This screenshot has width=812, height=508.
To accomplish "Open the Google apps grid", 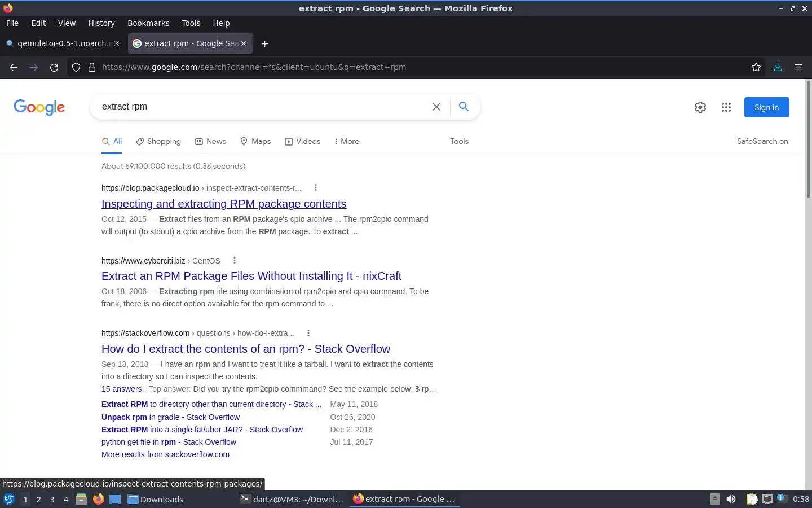I will pos(726,107).
